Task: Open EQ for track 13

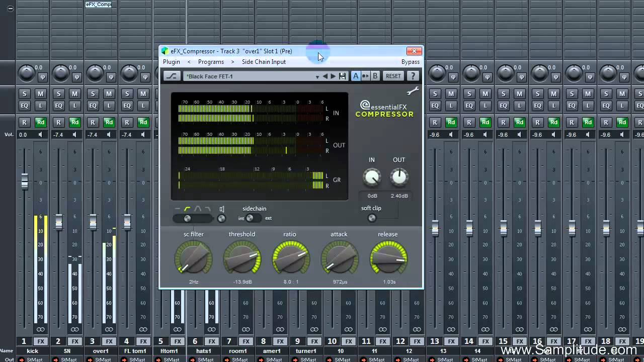Action: [x=435, y=106]
